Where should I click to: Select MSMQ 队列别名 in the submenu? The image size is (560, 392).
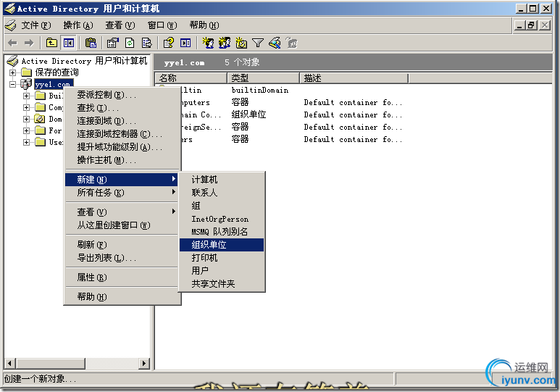tap(222, 232)
